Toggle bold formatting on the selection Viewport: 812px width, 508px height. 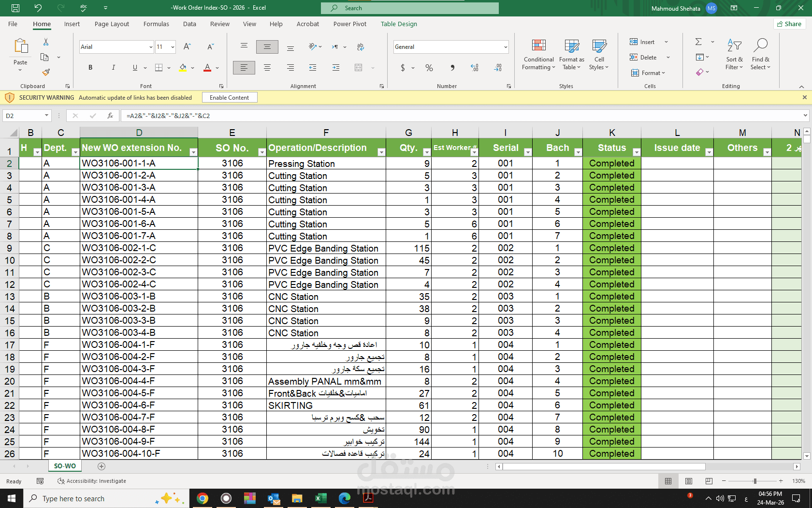tap(90, 67)
